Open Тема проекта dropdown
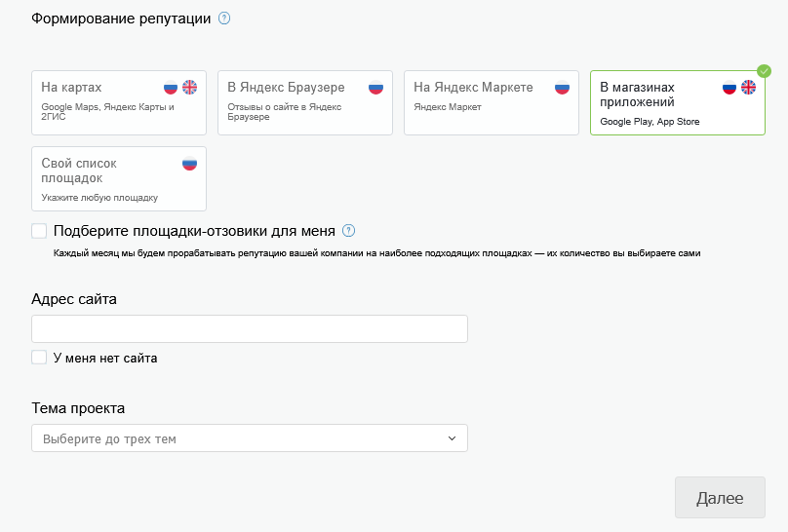Image resolution: width=788 pixels, height=532 pixels. [x=249, y=438]
